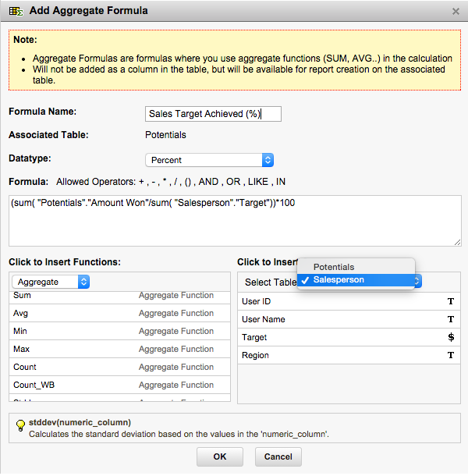The image size is (468, 476).
Task: Insert the Target column into formula
Action: tap(255, 337)
